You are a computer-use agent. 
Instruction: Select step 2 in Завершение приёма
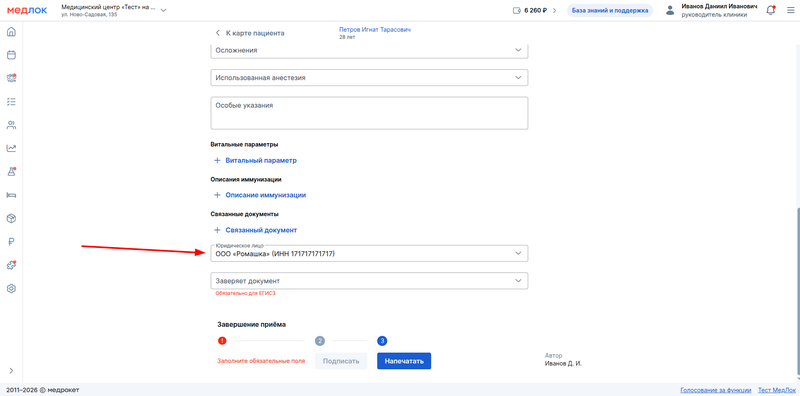320,340
